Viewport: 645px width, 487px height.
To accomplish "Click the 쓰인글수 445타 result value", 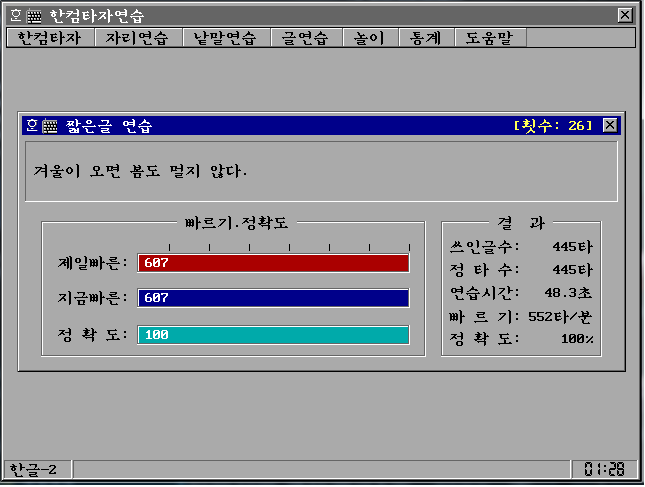I will click(x=573, y=247).
